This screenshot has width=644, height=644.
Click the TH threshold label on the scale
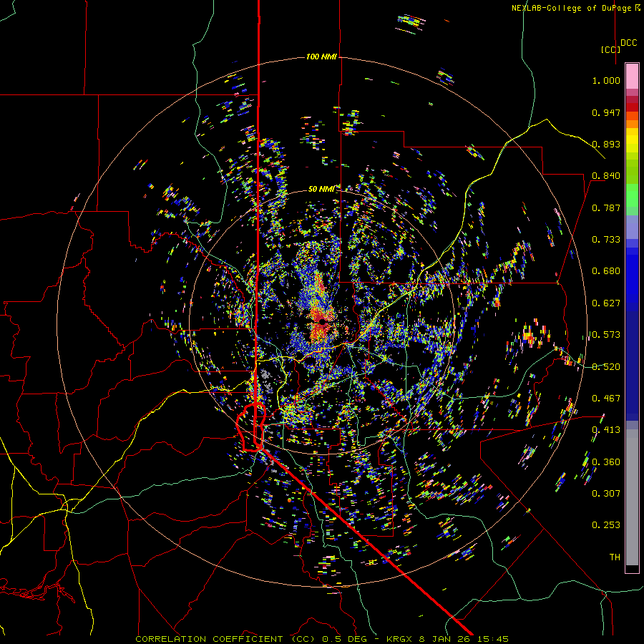coord(615,557)
